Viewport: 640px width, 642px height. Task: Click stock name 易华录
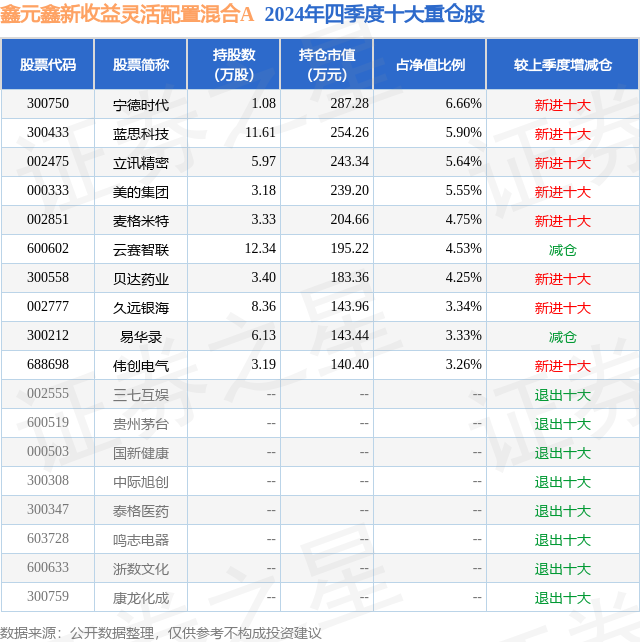pyautogui.click(x=141, y=337)
